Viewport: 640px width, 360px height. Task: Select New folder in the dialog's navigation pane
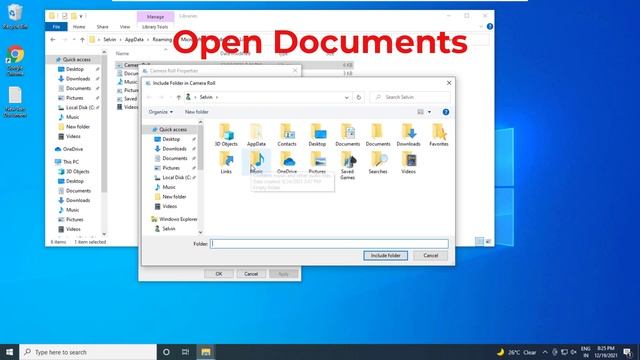[x=170, y=197]
